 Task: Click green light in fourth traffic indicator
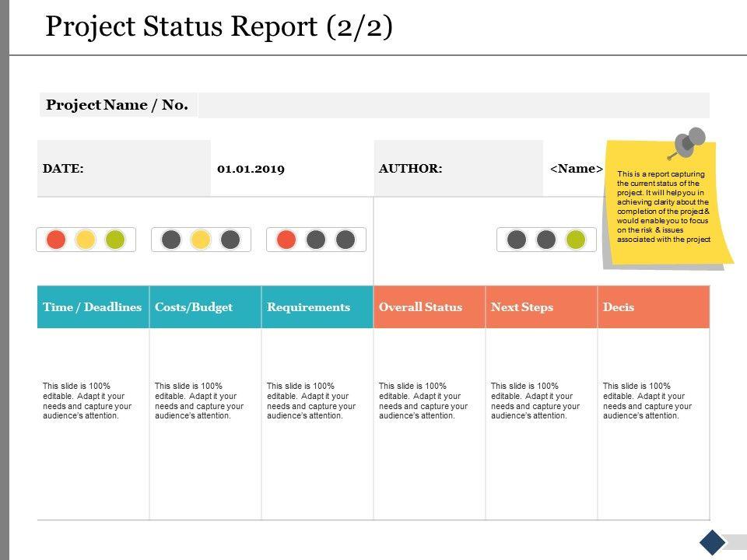pos(576,240)
